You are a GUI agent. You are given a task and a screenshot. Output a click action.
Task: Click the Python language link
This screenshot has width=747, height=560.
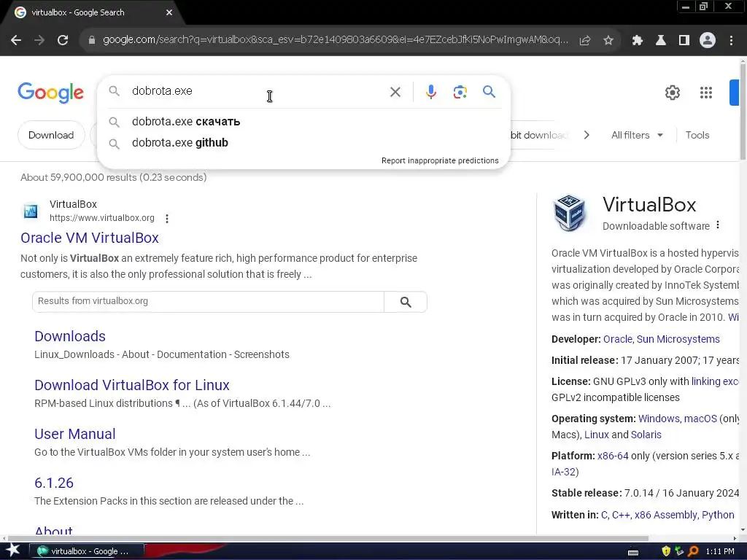pyautogui.click(x=718, y=515)
